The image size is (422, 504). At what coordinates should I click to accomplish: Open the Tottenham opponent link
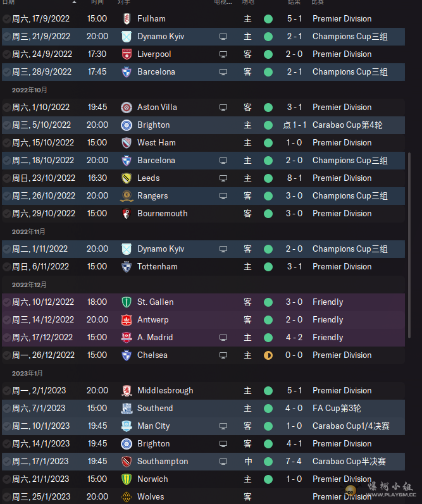158,267
